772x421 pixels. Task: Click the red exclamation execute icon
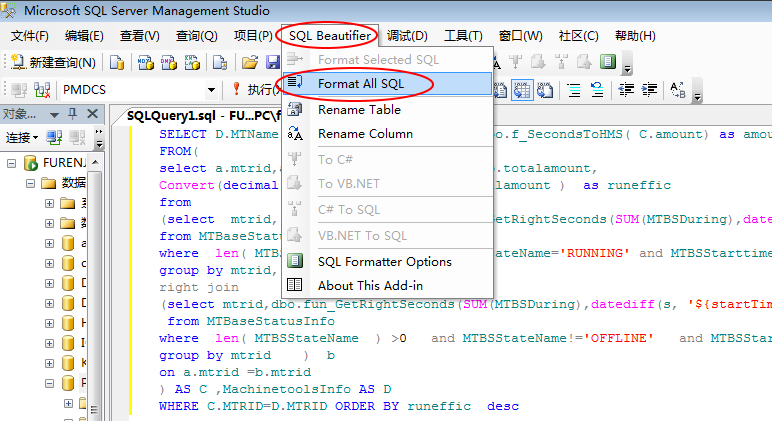coord(236,89)
